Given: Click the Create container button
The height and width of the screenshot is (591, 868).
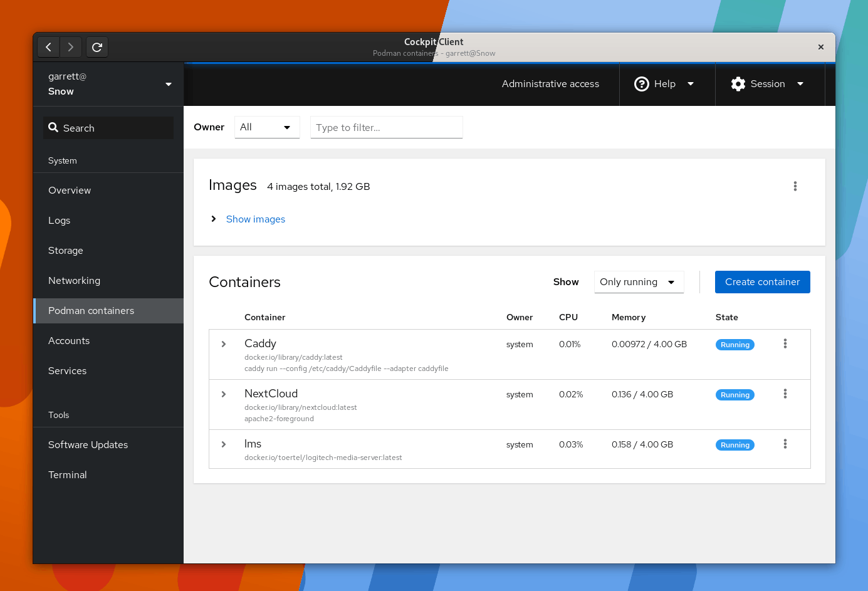Looking at the screenshot, I should point(762,282).
